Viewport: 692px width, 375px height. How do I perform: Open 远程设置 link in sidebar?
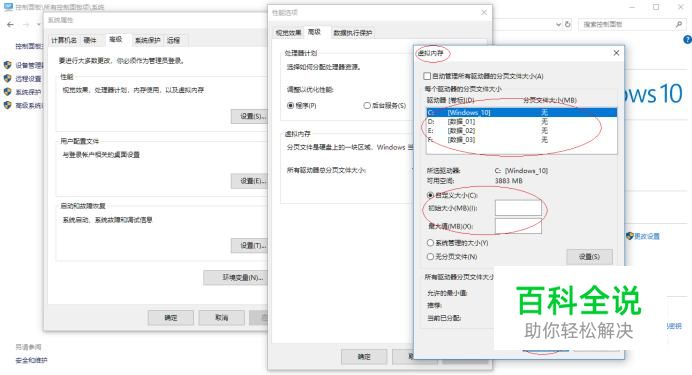(x=28, y=79)
